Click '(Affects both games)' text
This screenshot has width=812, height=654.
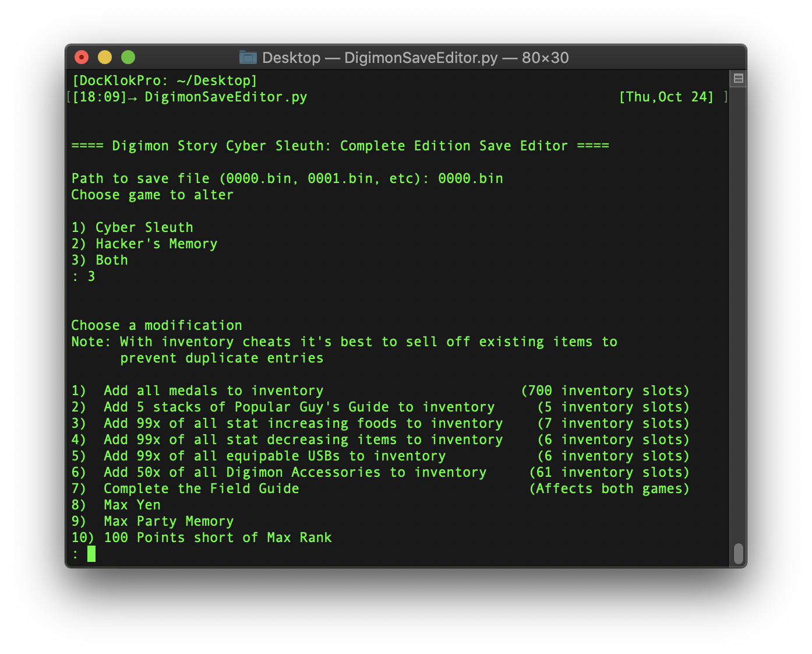click(610, 488)
